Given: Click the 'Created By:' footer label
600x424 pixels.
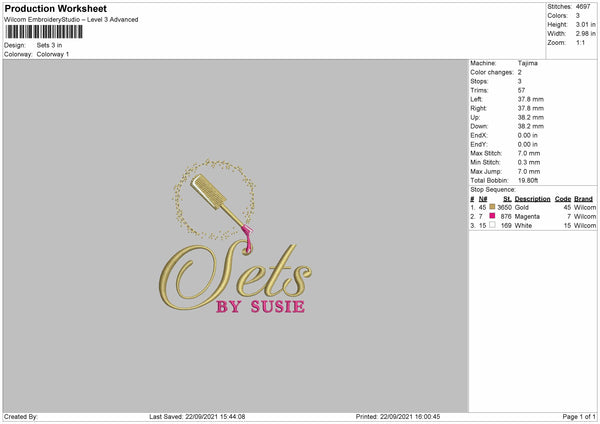Looking at the screenshot, I should point(21,416).
